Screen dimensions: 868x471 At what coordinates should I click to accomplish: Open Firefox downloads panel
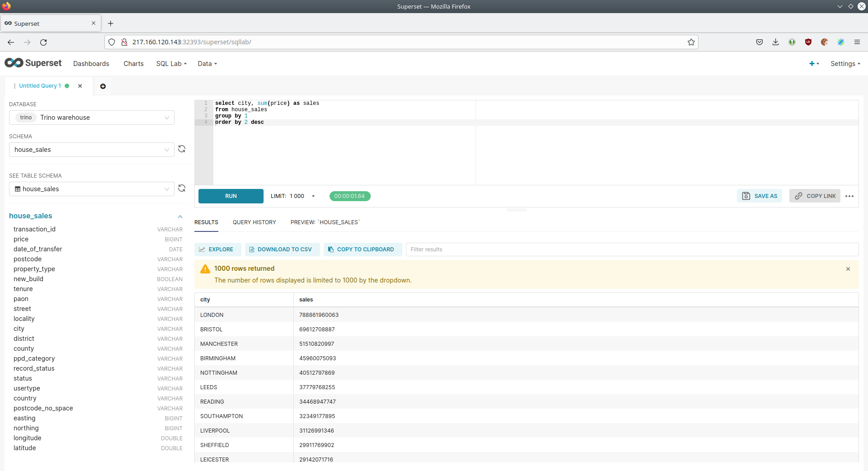(776, 42)
